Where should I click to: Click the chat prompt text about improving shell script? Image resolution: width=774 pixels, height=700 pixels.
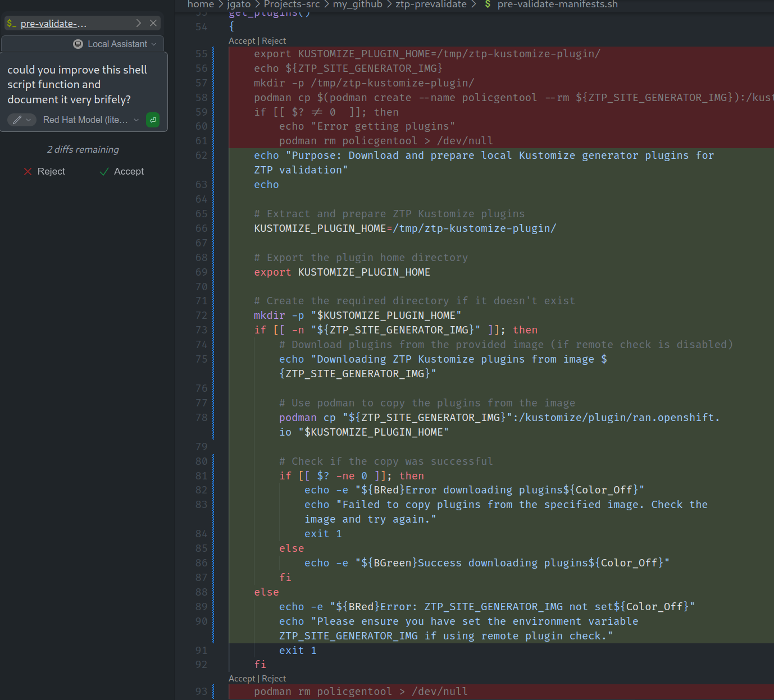[77, 84]
